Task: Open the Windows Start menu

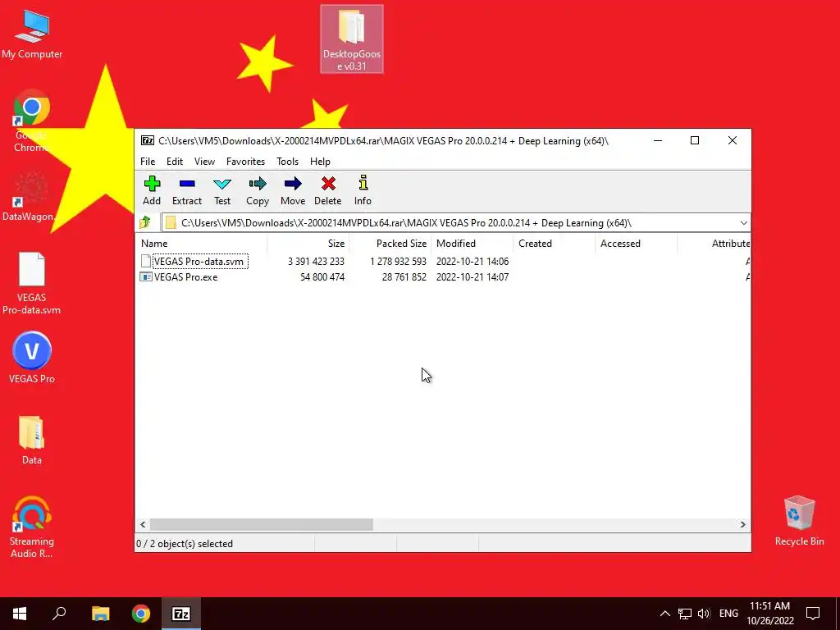Action: (x=20, y=614)
